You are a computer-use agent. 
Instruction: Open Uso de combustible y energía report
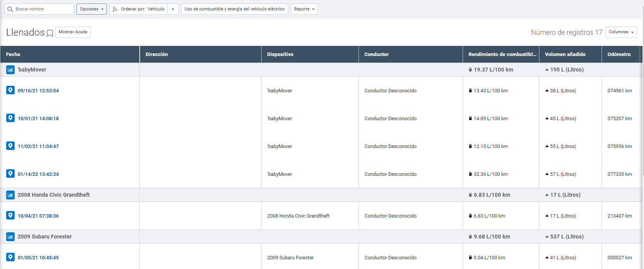(x=234, y=9)
